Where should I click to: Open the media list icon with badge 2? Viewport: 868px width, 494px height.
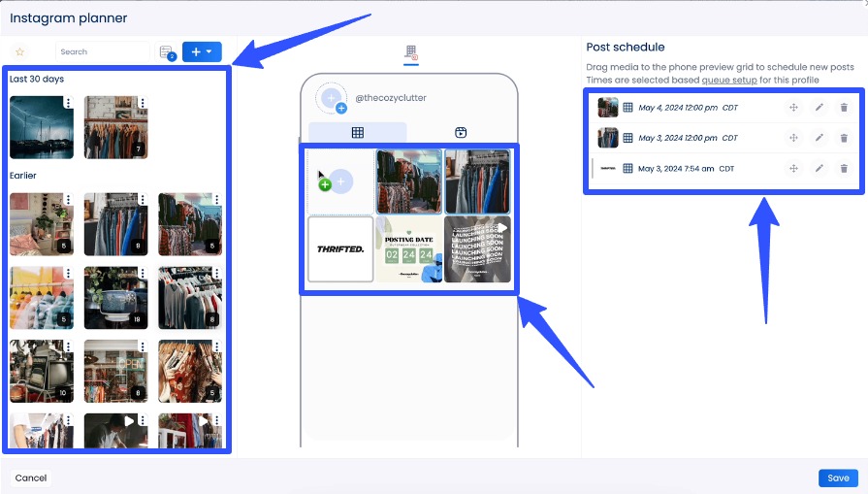(166, 52)
